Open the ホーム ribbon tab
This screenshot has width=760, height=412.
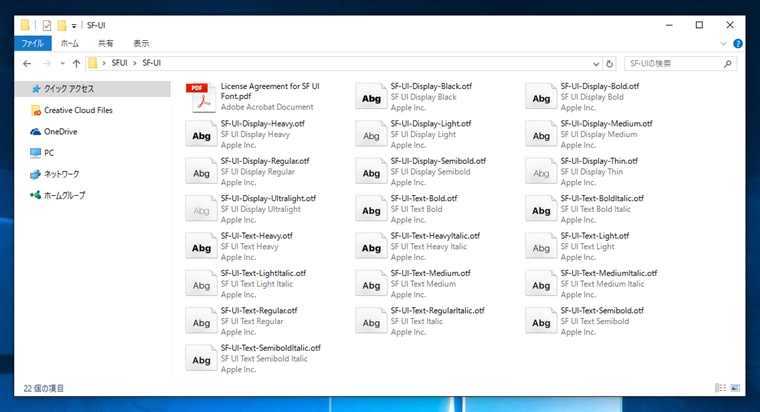[x=69, y=44]
